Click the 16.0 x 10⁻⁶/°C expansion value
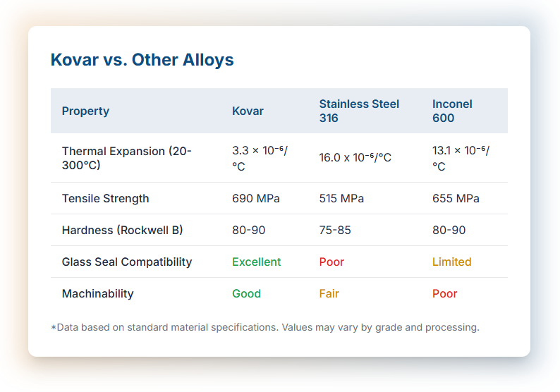 355,158
